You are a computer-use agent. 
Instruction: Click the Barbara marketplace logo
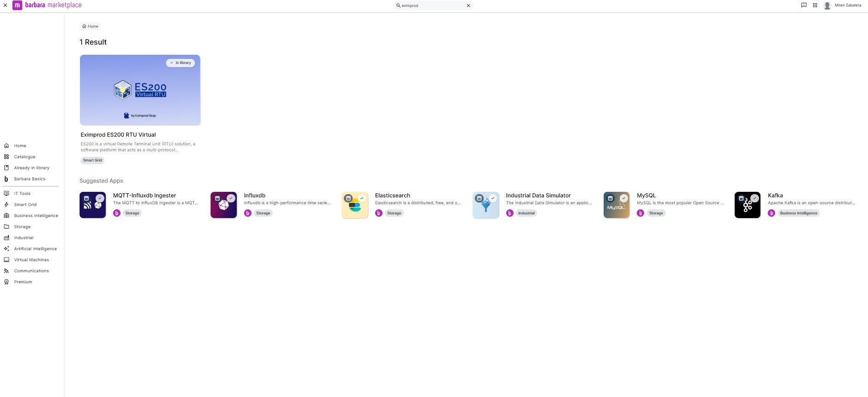pos(47,5)
